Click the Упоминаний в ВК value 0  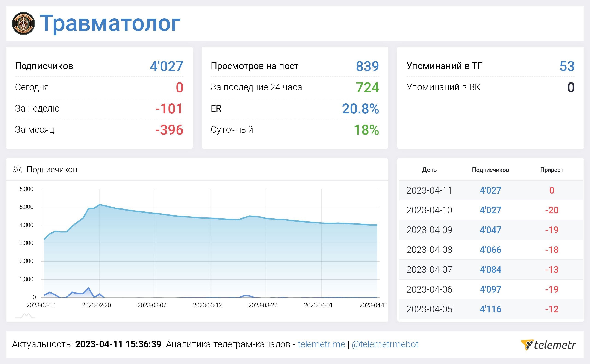[571, 87]
